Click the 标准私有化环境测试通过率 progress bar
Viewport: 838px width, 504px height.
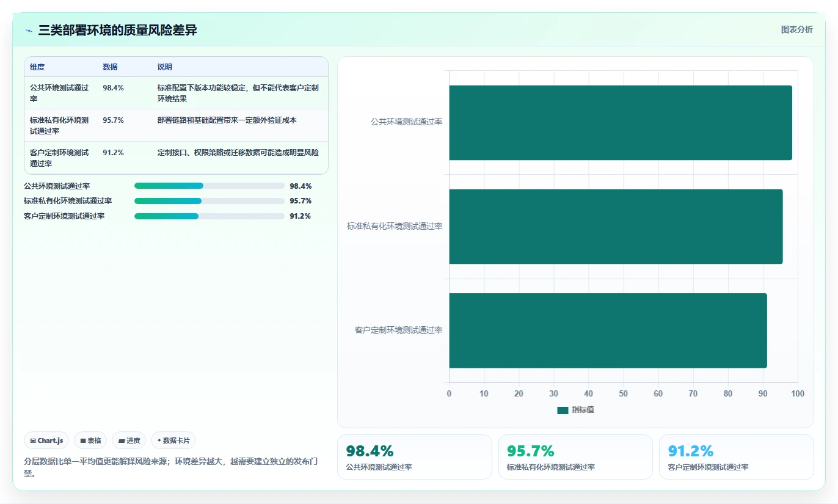click(x=209, y=201)
